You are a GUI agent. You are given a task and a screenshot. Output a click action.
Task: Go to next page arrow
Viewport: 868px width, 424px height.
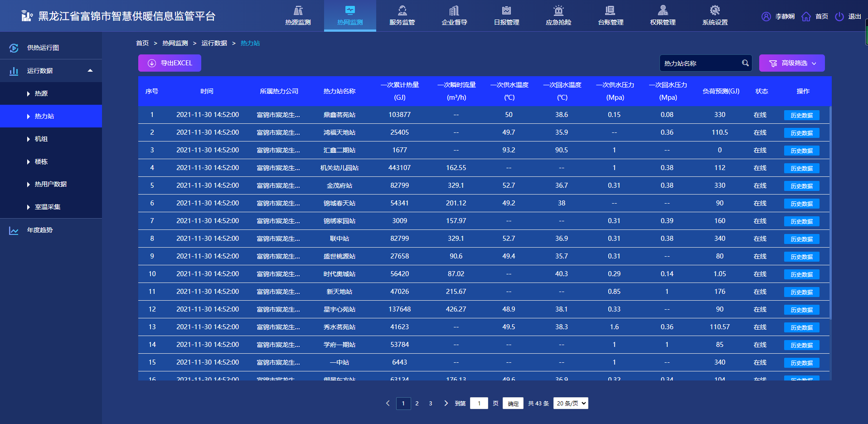pos(446,403)
